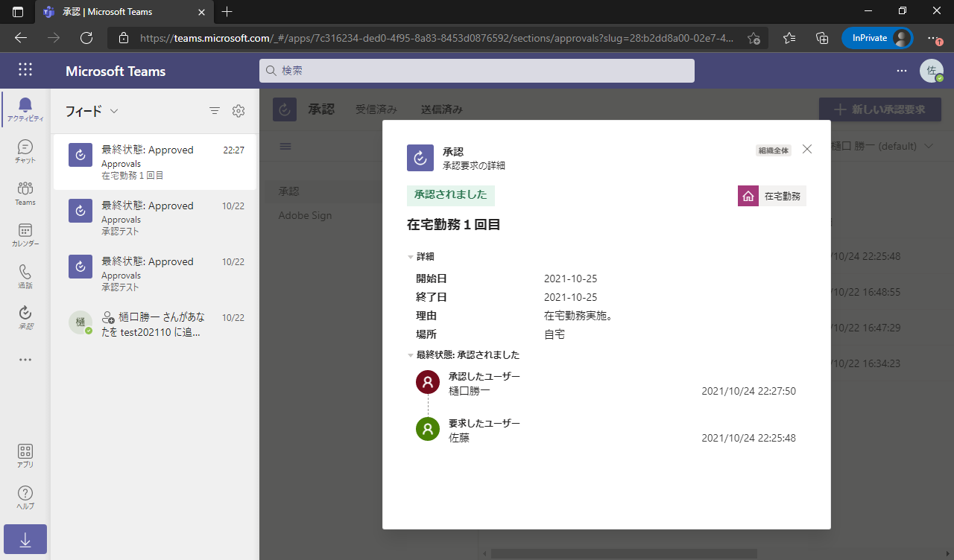The image size is (954, 560).
Task: Open browser collections icon
Action: [x=823, y=38]
